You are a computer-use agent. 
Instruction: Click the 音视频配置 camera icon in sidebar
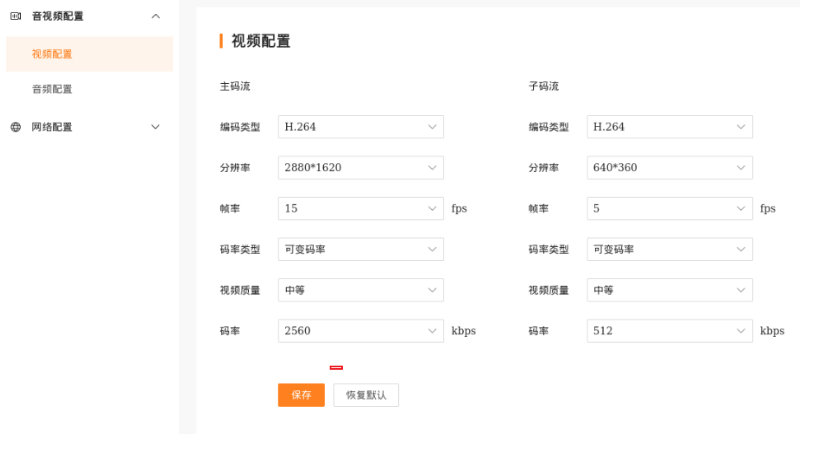pos(15,16)
